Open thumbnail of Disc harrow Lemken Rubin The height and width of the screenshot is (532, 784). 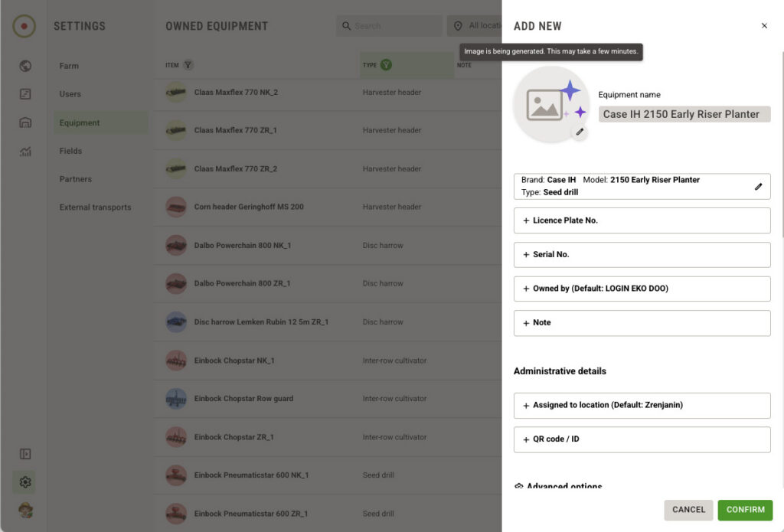tap(176, 322)
